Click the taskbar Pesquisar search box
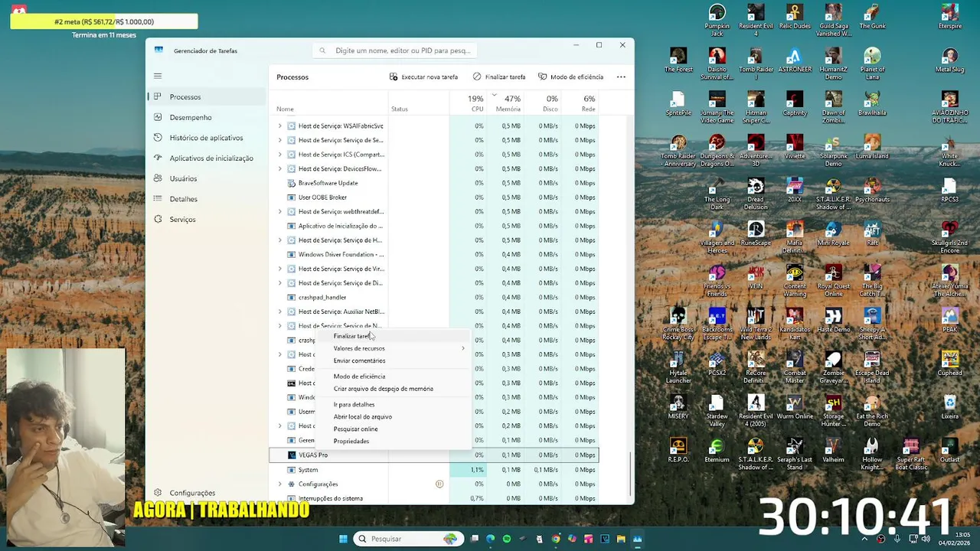 407,539
